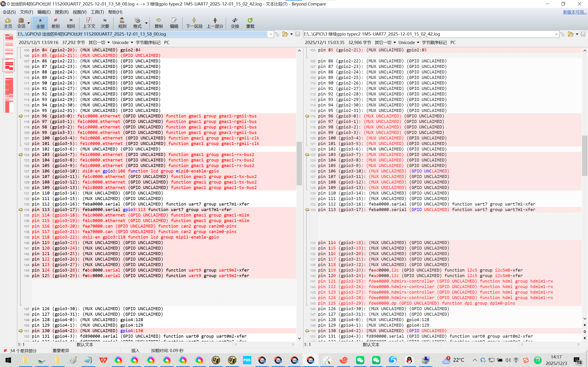Toggle Show All (全部) filter
This screenshot has width=588, height=367.
(40, 23)
